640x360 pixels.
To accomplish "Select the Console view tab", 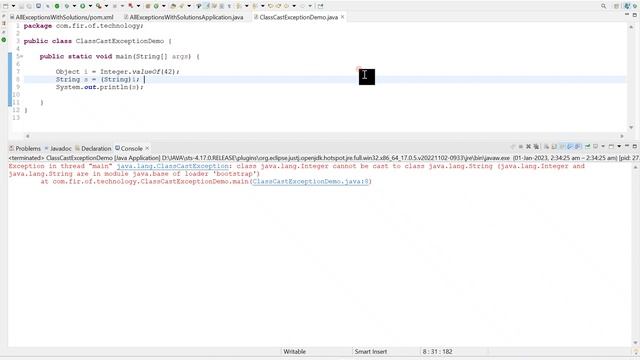I will click(x=129, y=148).
